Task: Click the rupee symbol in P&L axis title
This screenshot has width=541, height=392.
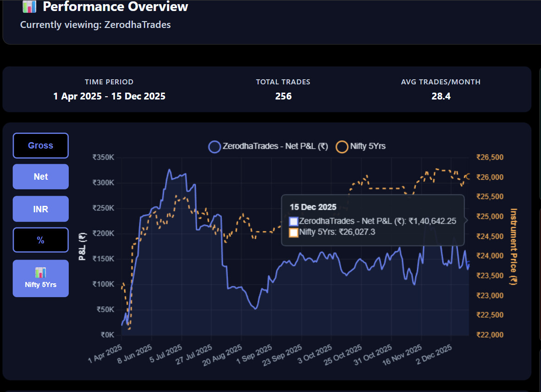Action: [83, 237]
